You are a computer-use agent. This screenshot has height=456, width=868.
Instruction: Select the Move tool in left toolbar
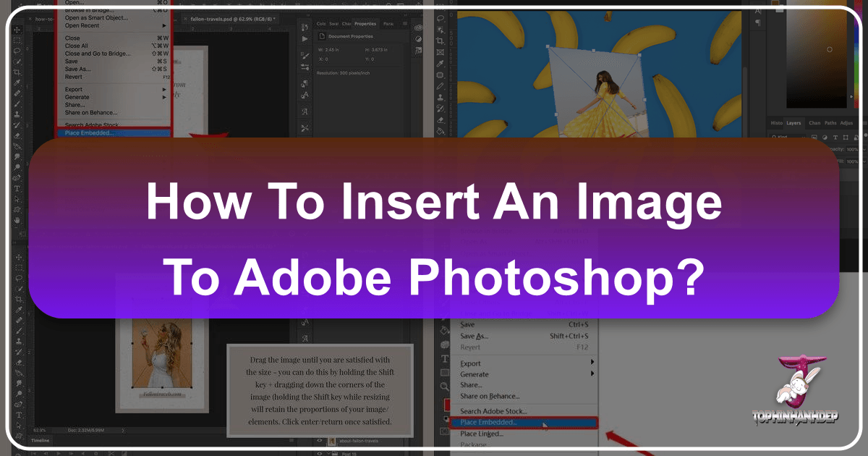click(17, 30)
